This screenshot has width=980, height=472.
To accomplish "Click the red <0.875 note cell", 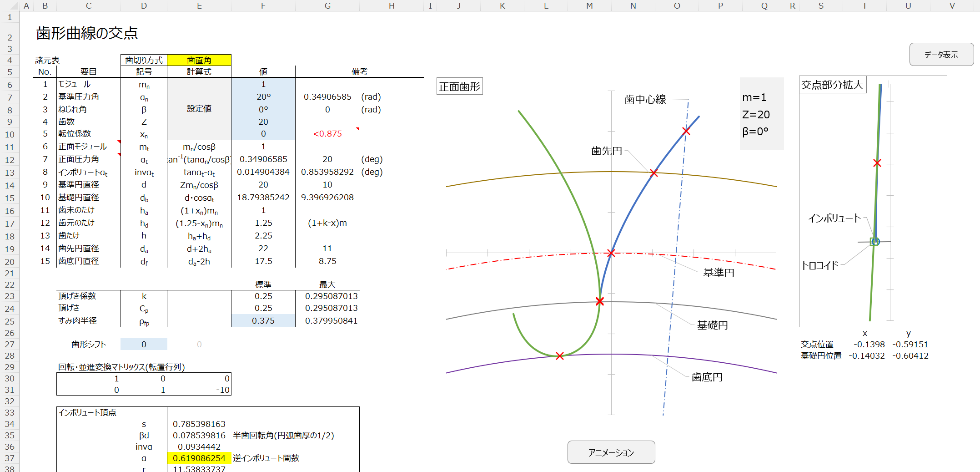I will click(327, 134).
